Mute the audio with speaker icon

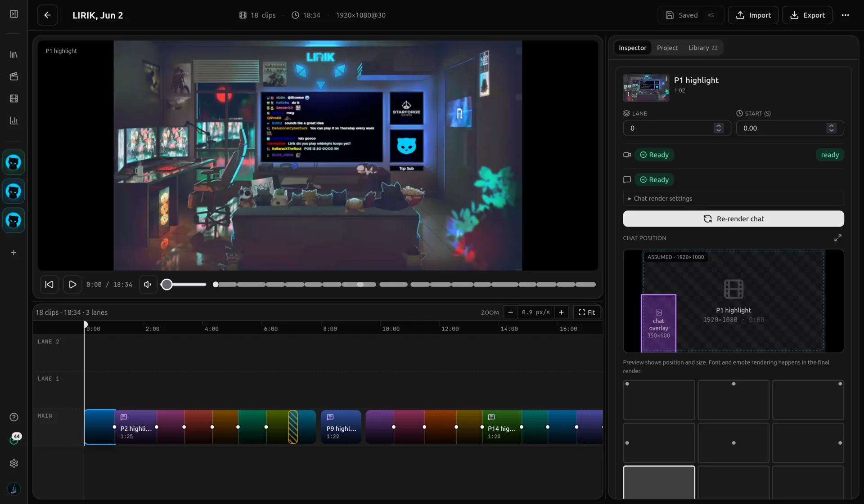point(148,285)
